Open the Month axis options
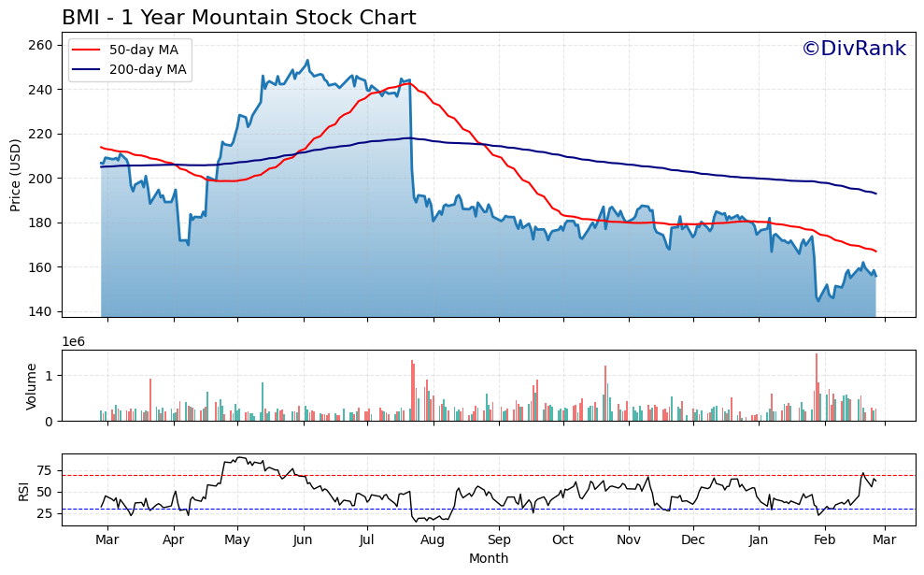Viewport: 924px width, 575px height. (x=487, y=556)
